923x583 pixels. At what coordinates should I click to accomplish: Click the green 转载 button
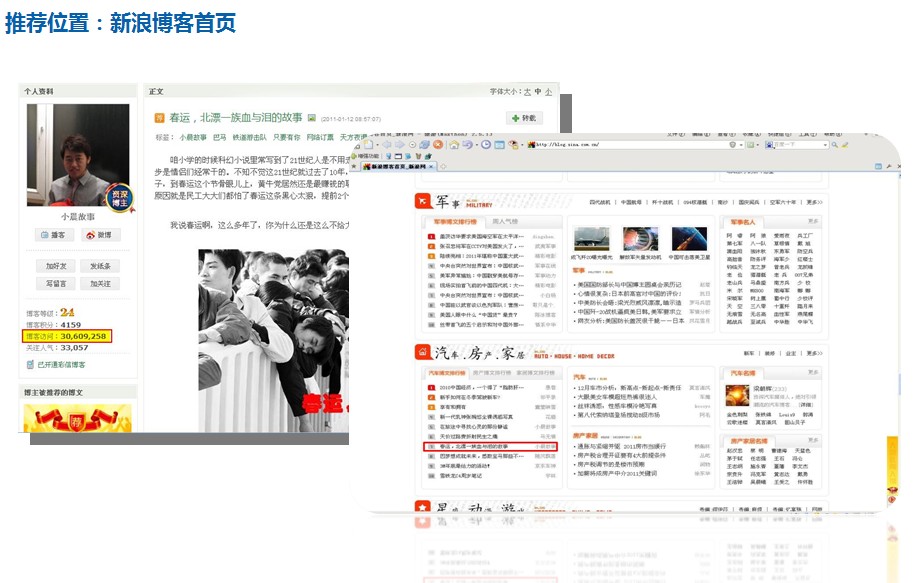pos(524,118)
